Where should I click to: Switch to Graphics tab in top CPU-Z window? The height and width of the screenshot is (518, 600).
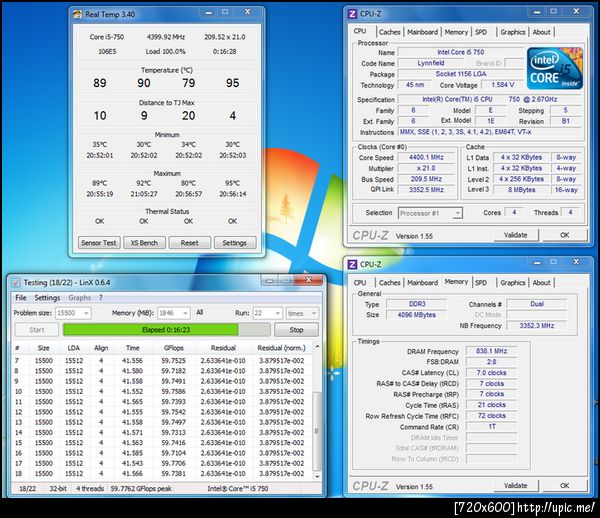[513, 32]
